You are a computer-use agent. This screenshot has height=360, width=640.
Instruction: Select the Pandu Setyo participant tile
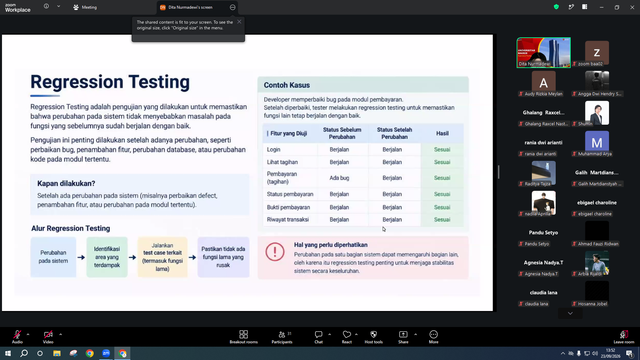coord(544,233)
